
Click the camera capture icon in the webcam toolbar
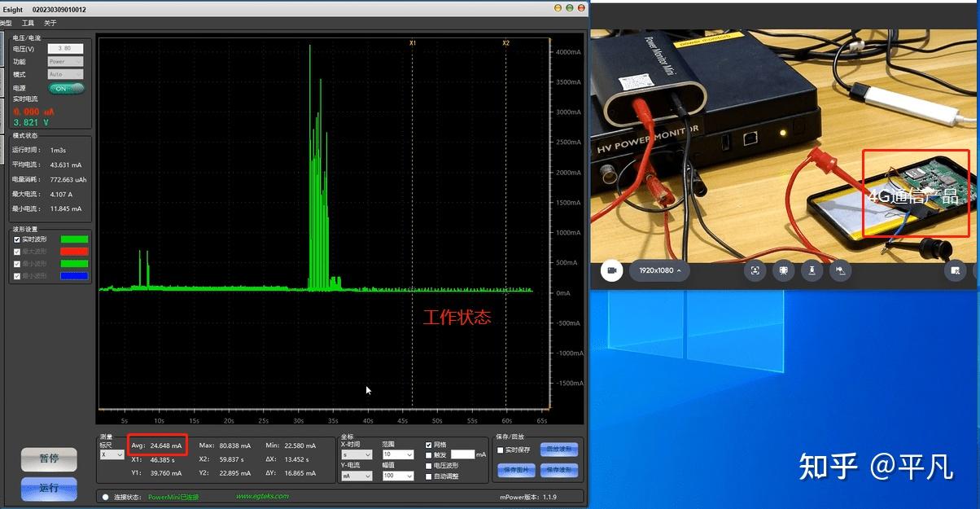(611, 270)
